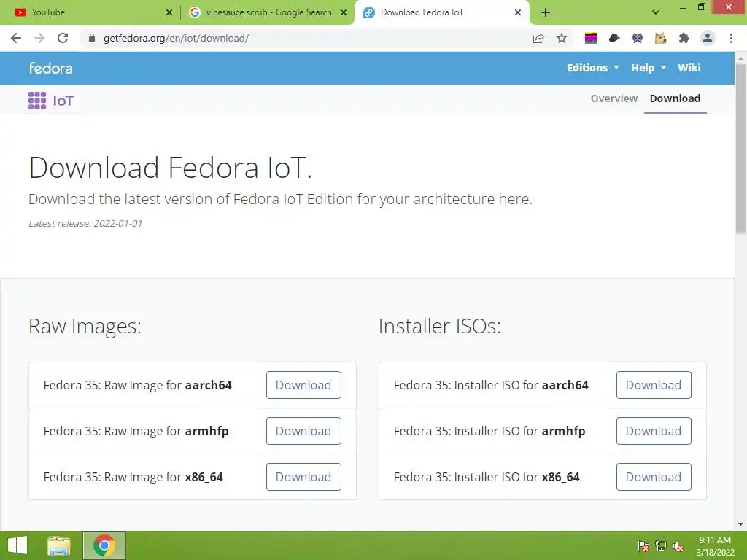Share this page using share icon
This screenshot has height=560, width=747.
click(538, 38)
